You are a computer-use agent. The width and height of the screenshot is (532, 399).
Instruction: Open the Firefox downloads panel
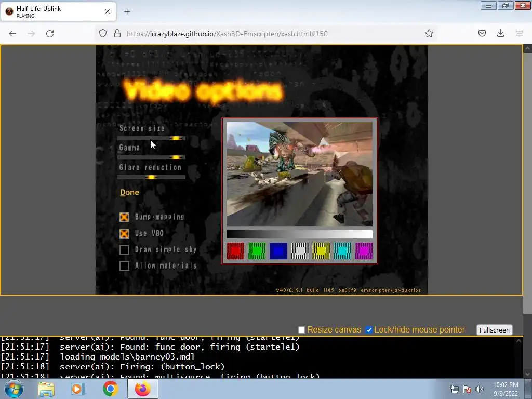click(x=500, y=33)
